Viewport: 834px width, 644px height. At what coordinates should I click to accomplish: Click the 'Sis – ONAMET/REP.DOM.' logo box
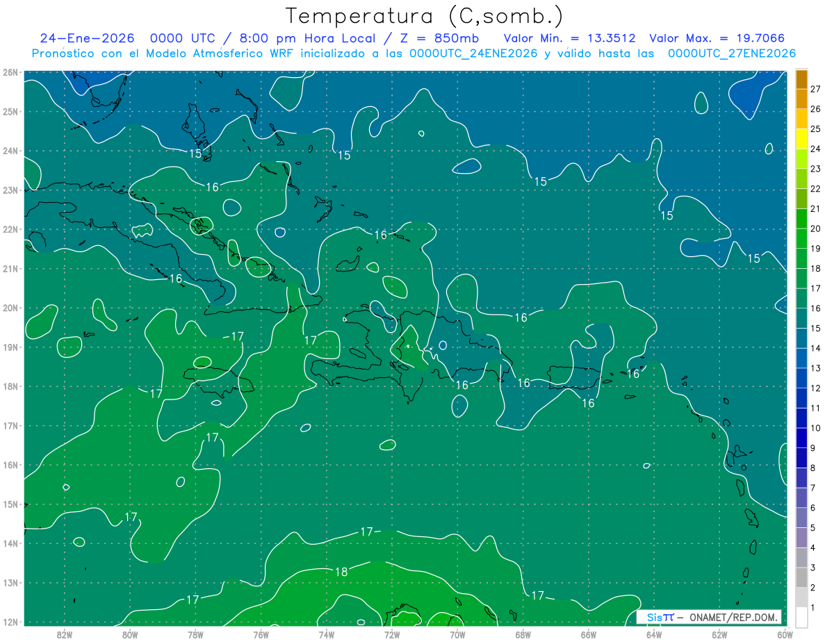[x=709, y=617]
